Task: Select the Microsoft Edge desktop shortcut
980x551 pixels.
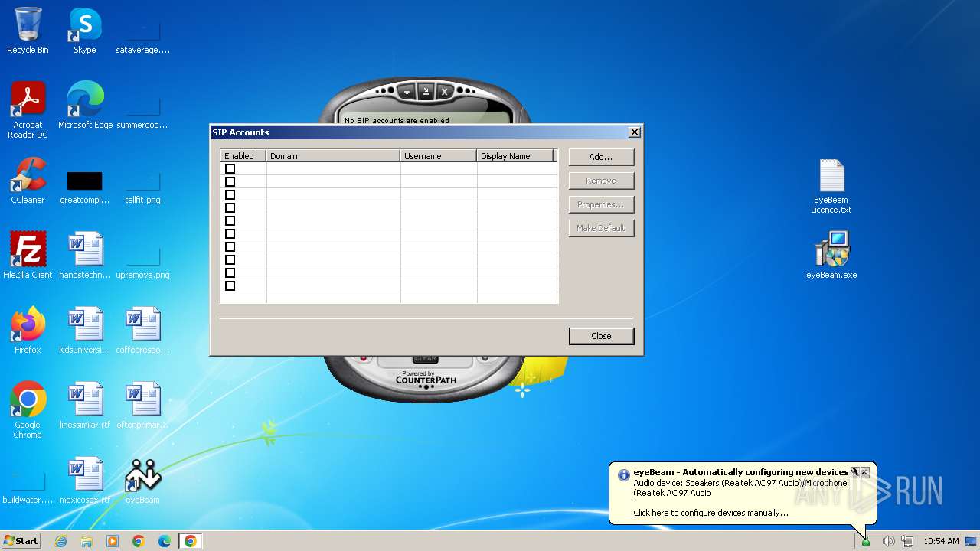Action: (x=85, y=106)
